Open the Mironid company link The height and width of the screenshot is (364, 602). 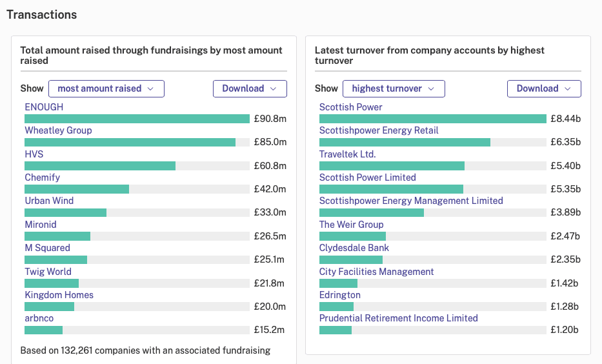(x=41, y=225)
